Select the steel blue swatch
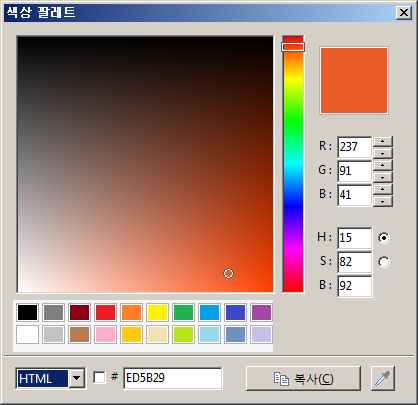This screenshot has height=405, width=418. pos(235,335)
